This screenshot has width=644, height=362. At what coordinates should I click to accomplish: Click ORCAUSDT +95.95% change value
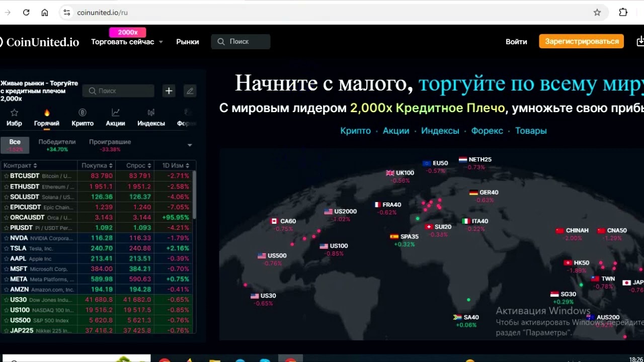pyautogui.click(x=176, y=217)
